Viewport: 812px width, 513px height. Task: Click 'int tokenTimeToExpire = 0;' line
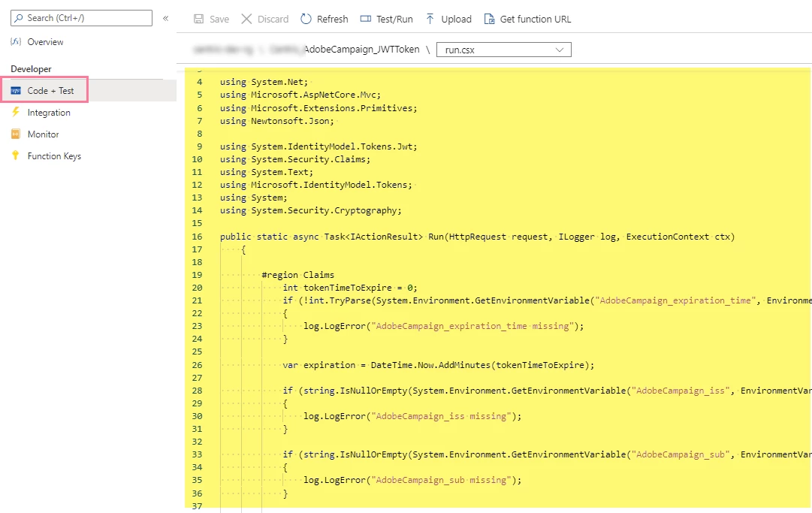(349, 288)
